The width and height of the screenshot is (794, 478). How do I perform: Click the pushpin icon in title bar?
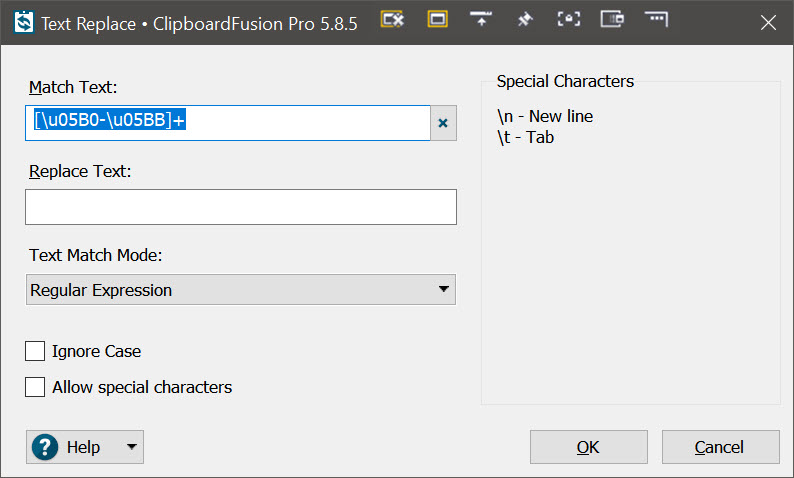click(x=525, y=20)
